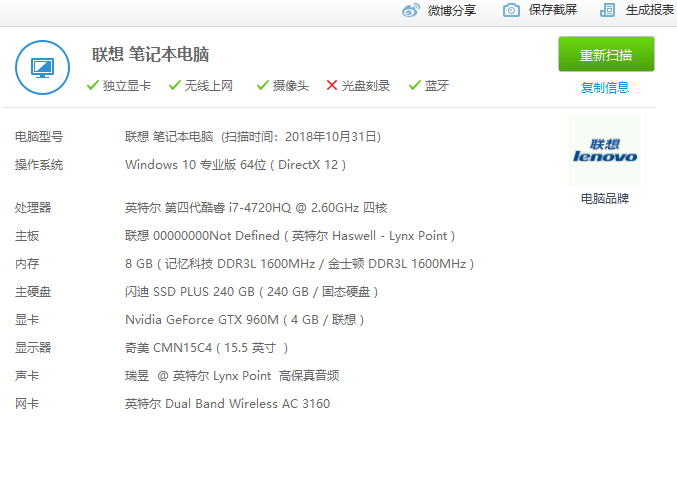
Task: Click green checkmark beside 独立显卡
Action: coord(93,85)
